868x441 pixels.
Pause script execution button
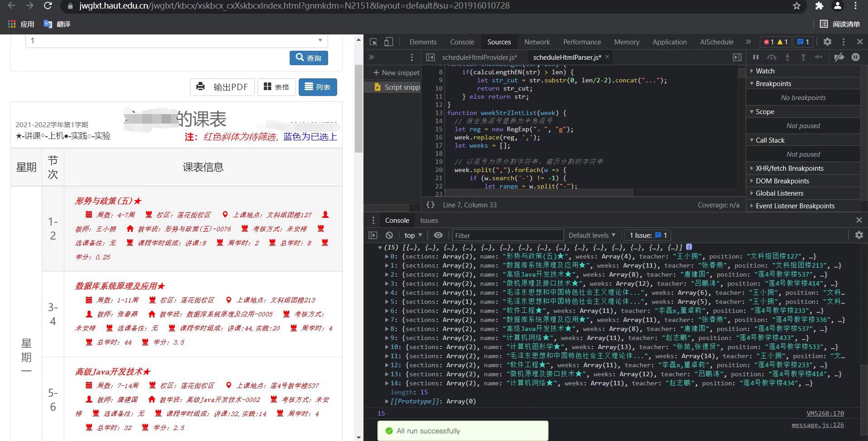(x=756, y=57)
